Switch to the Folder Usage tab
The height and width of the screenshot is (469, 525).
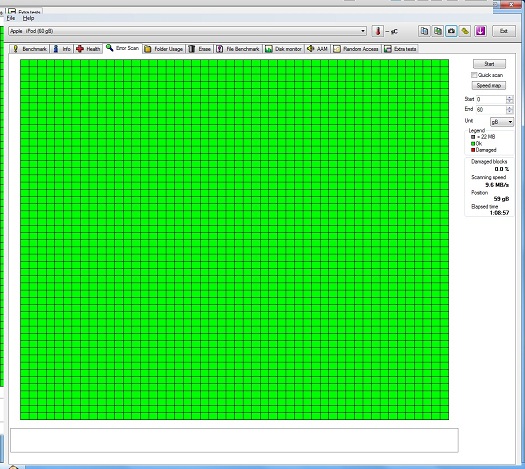coord(164,49)
